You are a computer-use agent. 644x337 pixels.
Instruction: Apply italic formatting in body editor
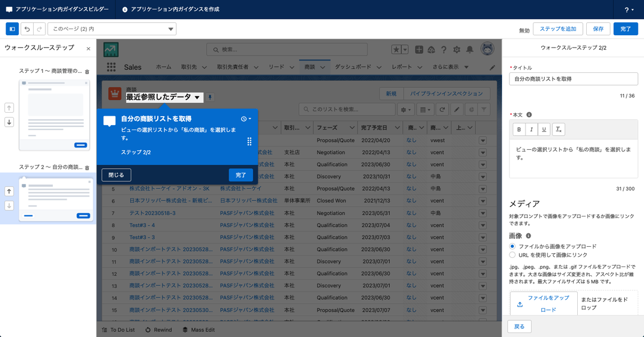point(531,130)
